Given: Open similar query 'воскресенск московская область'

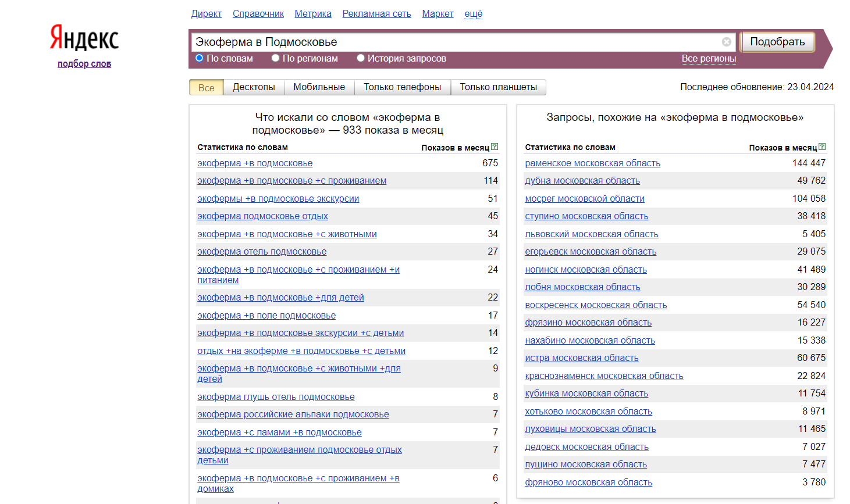Looking at the screenshot, I should [596, 305].
